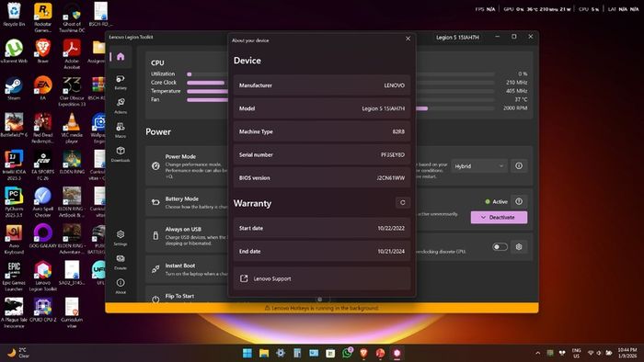Select the IntelliJ IDEA desktop icon
Image resolution: width=644 pixels, height=362 pixels.
click(14, 164)
